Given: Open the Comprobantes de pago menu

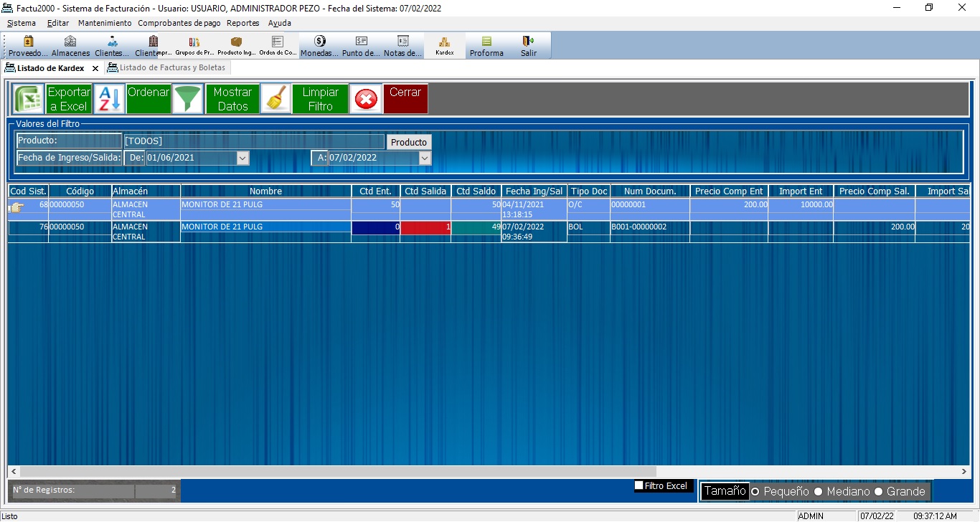Looking at the screenshot, I should 179,23.
